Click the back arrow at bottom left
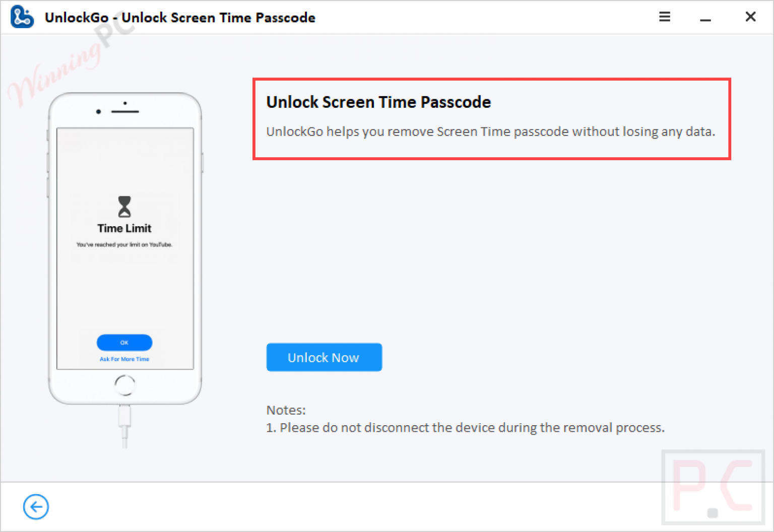 coord(35,507)
